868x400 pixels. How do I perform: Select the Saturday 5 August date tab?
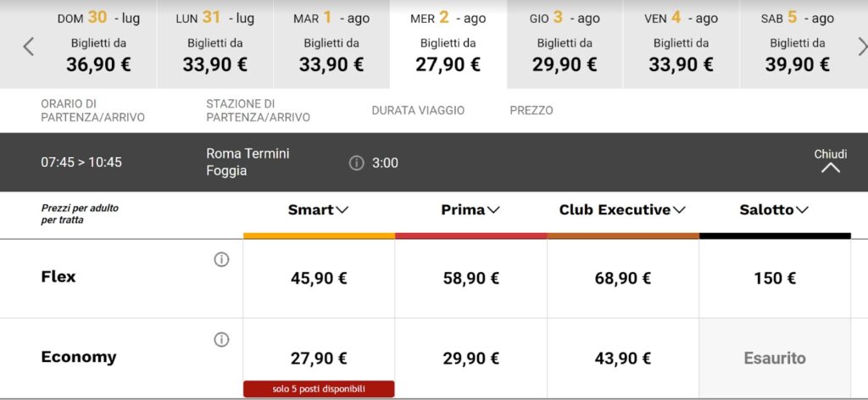pos(798,44)
